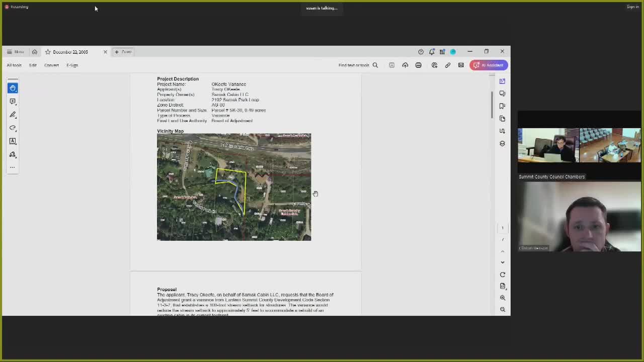Collapse the panel with the up chevron
Screen dimensions: 644x362
pos(502,251)
